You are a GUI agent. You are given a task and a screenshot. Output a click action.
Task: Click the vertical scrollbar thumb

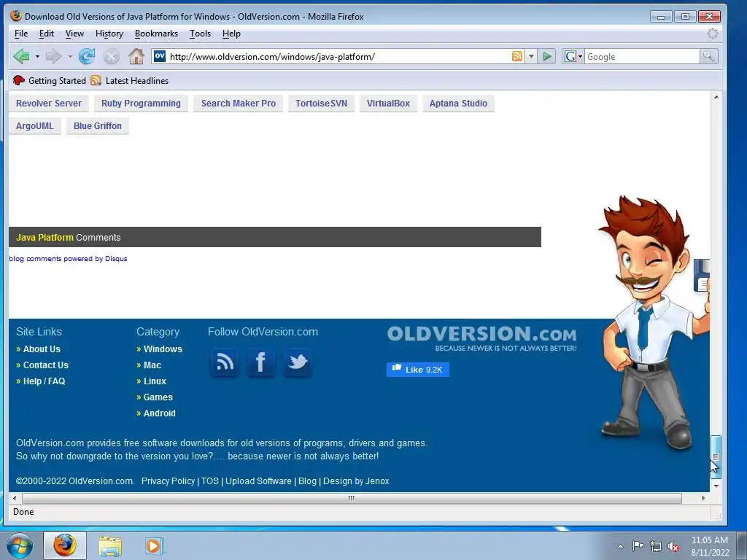[716, 456]
